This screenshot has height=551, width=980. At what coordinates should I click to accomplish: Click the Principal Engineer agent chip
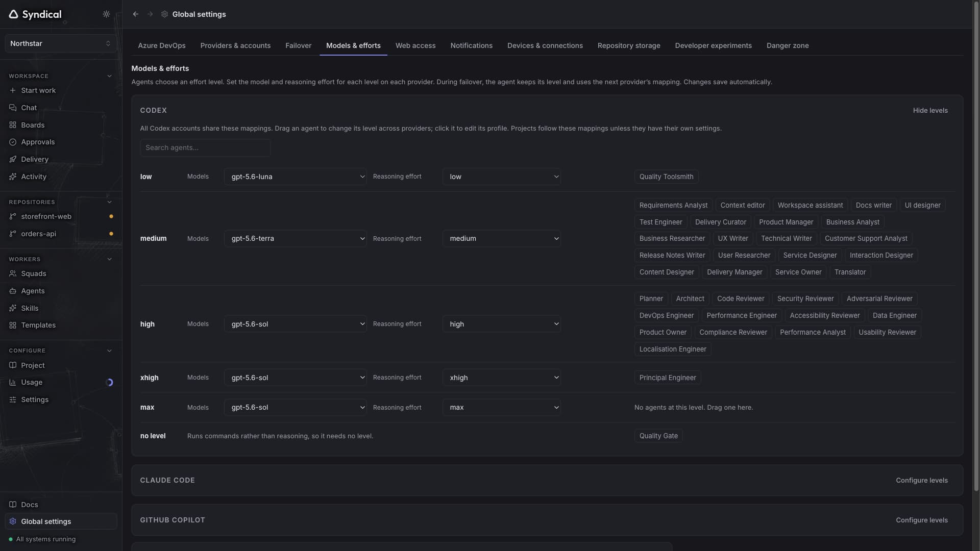click(667, 378)
